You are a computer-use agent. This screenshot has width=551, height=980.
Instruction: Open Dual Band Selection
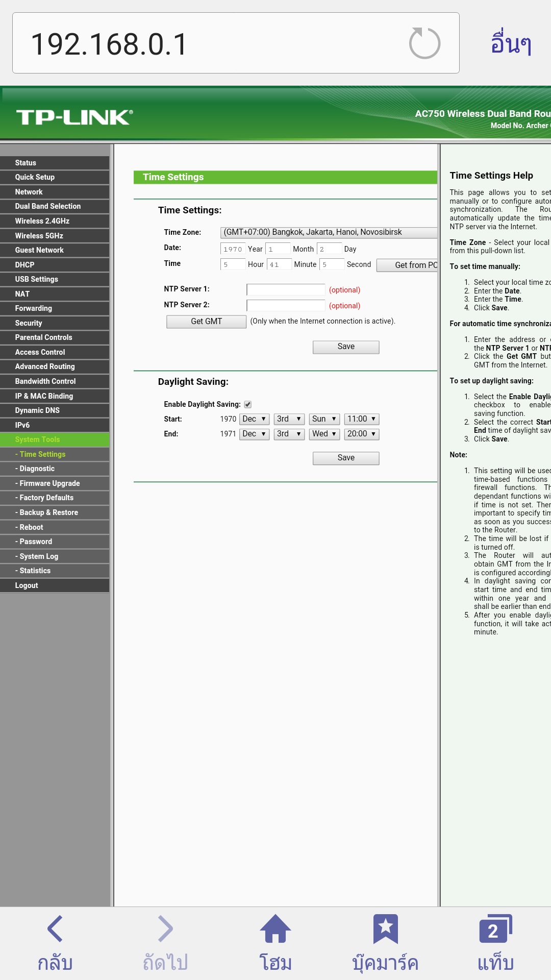(x=55, y=206)
